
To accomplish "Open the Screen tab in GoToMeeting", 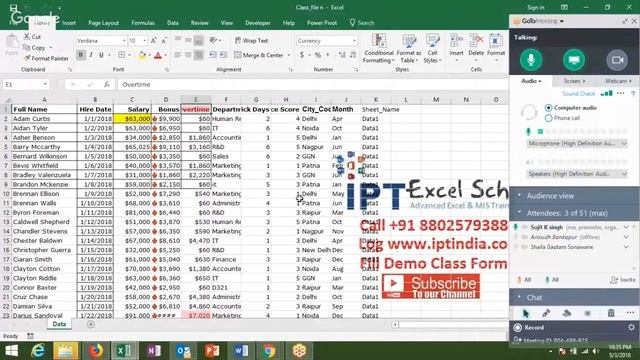I will [574, 81].
